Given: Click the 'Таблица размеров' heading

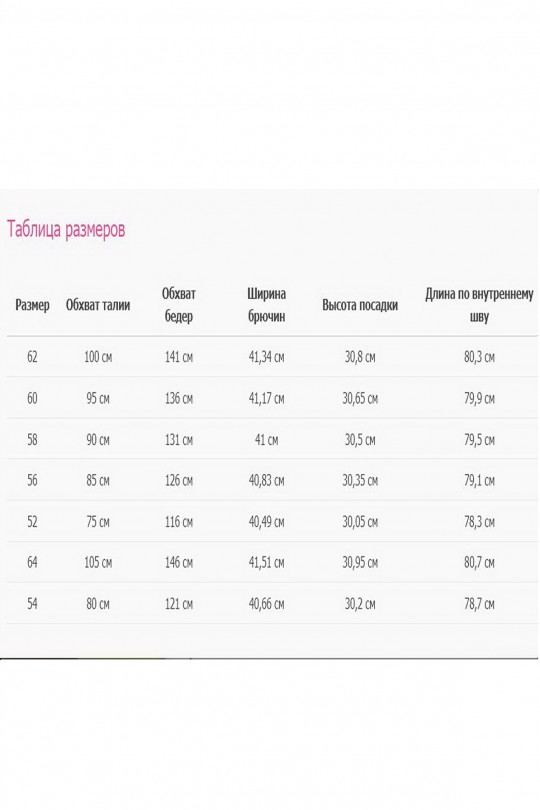Looking at the screenshot, I should tap(66, 229).
